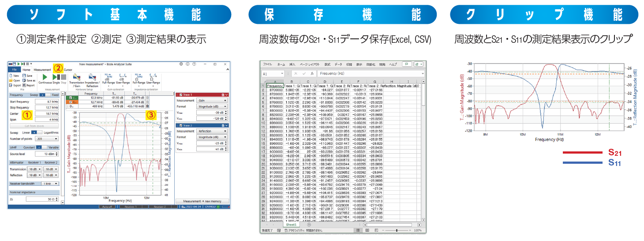This screenshot has height=241, width=644.
Task: Edit Stop frequency field
Action: click(x=47, y=108)
